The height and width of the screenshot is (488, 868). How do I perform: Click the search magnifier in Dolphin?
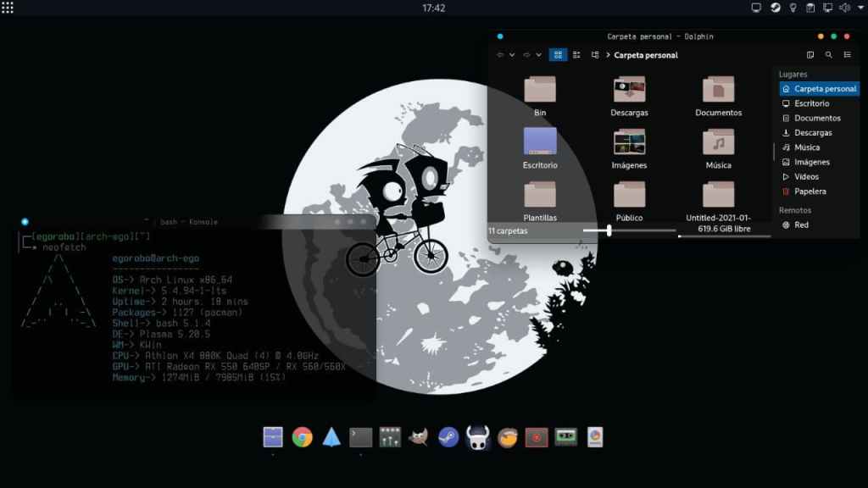point(829,55)
